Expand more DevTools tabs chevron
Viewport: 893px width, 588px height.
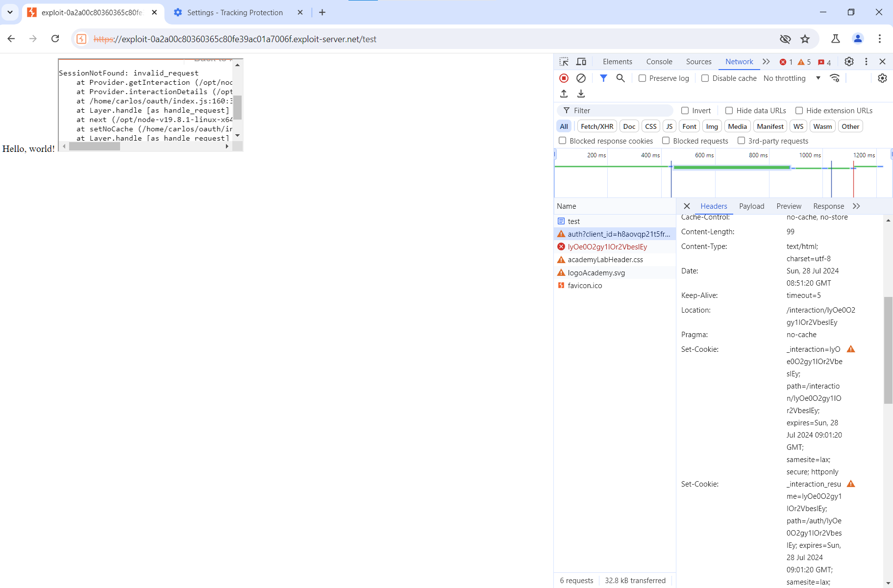[766, 62]
